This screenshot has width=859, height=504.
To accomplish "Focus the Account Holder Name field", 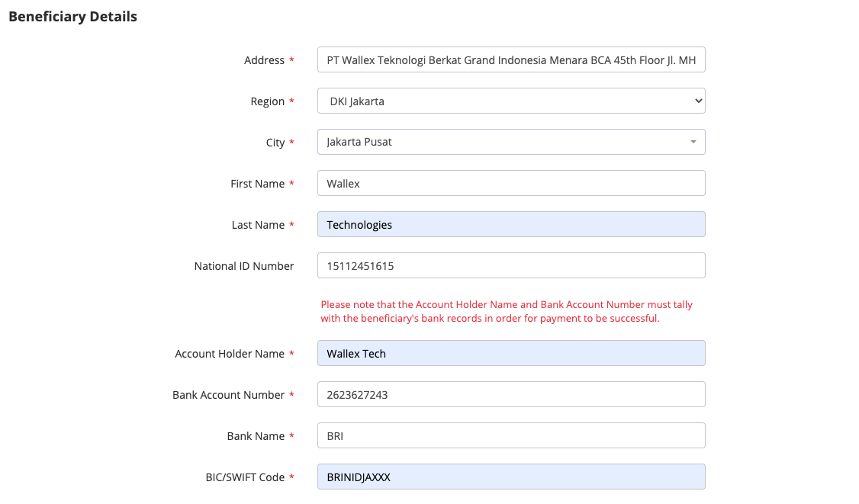I will 511,353.
